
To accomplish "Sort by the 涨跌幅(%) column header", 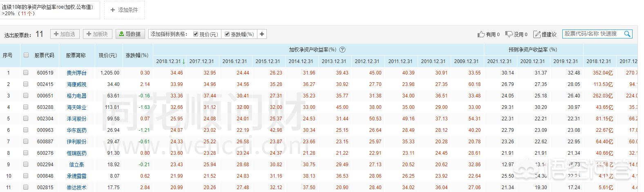I will tap(137, 55).
